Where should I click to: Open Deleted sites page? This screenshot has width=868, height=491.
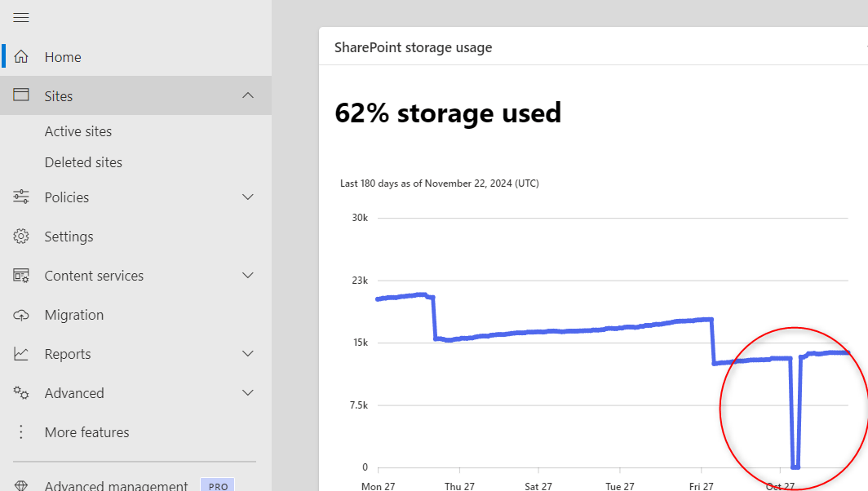point(83,162)
